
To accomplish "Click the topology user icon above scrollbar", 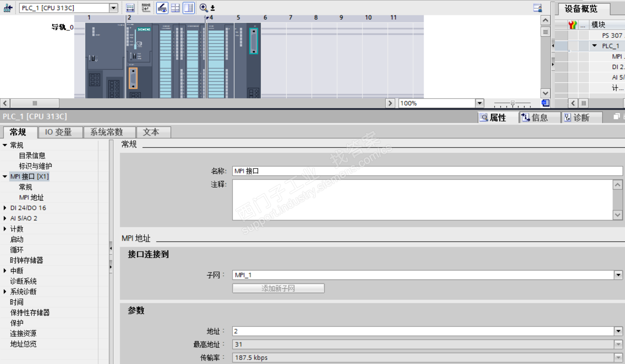I will pos(537,8).
